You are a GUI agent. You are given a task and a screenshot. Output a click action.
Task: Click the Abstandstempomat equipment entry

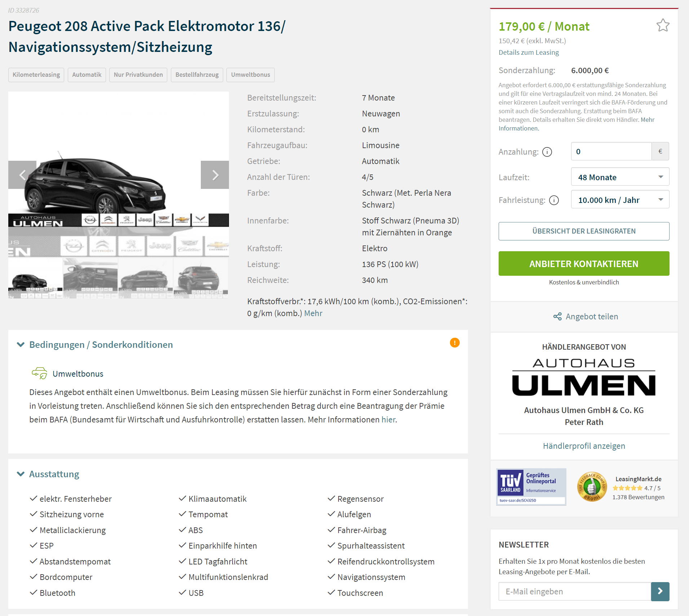(75, 562)
